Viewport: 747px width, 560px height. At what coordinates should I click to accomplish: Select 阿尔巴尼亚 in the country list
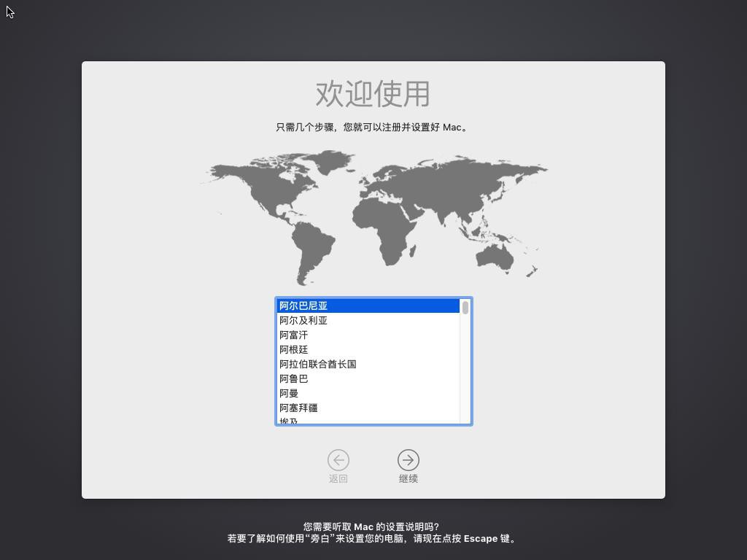[x=368, y=306]
